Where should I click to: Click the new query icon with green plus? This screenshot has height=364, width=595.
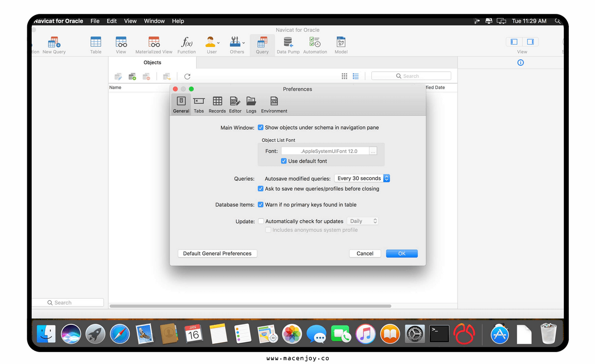tap(132, 76)
